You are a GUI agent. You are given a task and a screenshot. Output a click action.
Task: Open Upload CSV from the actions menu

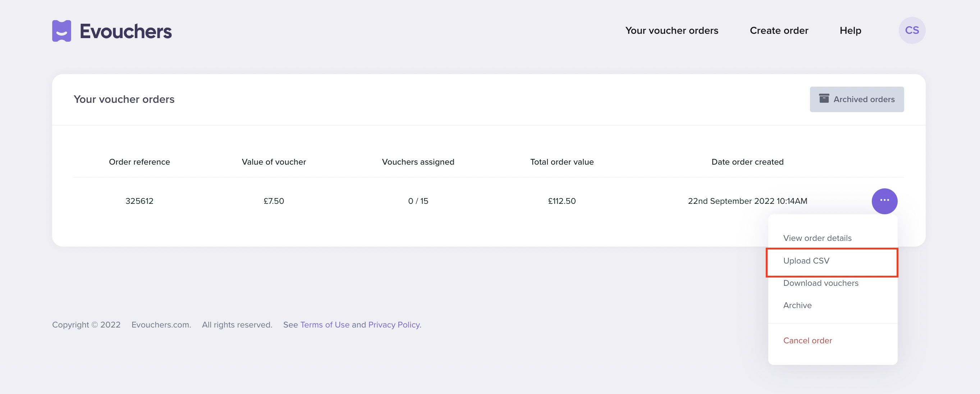pyautogui.click(x=806, y=261)
